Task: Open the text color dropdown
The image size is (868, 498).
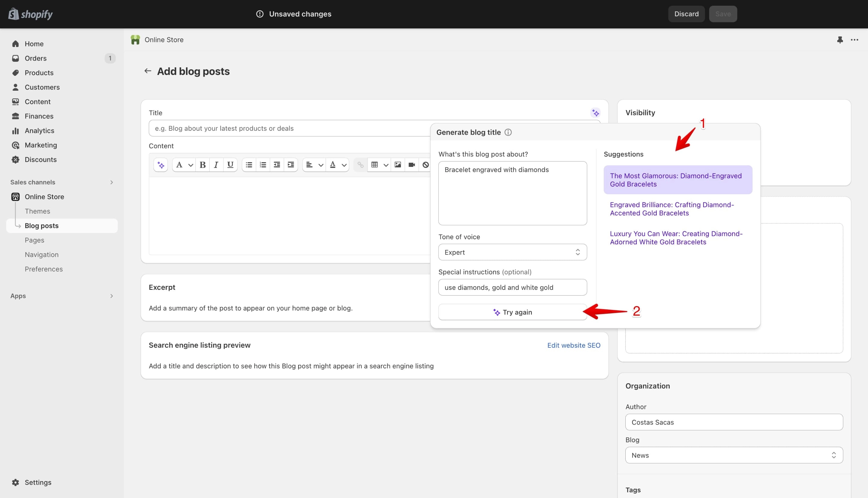Action: point(338,165)
